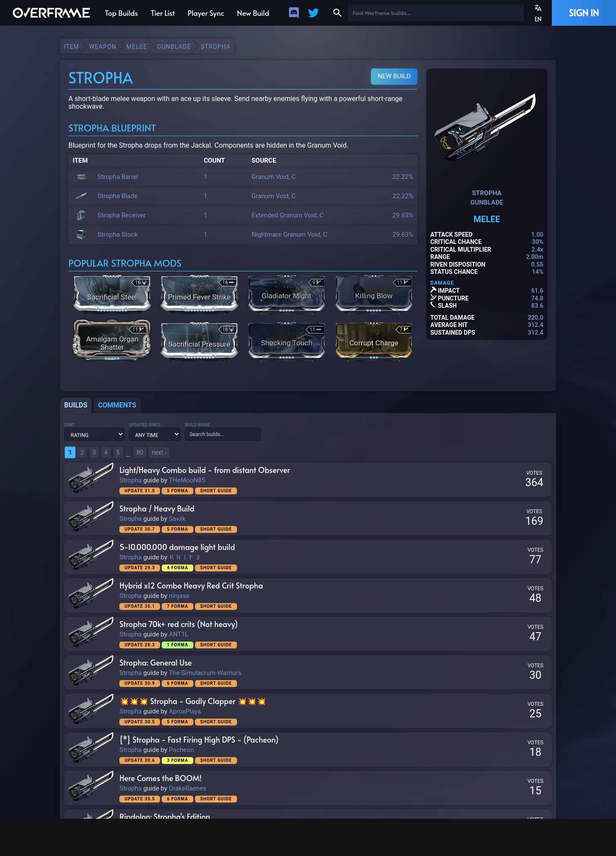Go to the Gunblade breadcrumb
Image resolution: width=616 pixels, height=856 pixels.
(x=174, y=47)
